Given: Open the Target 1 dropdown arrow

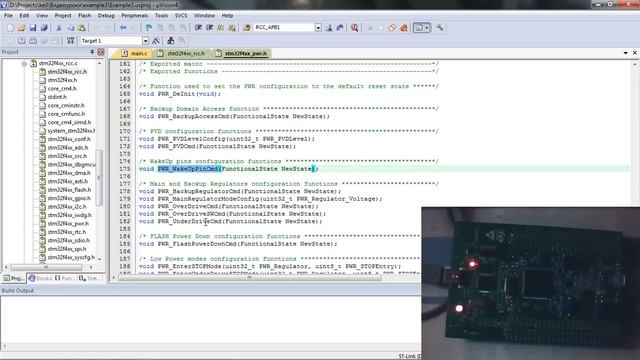Looking at the screenshot, I should [145, 41].
